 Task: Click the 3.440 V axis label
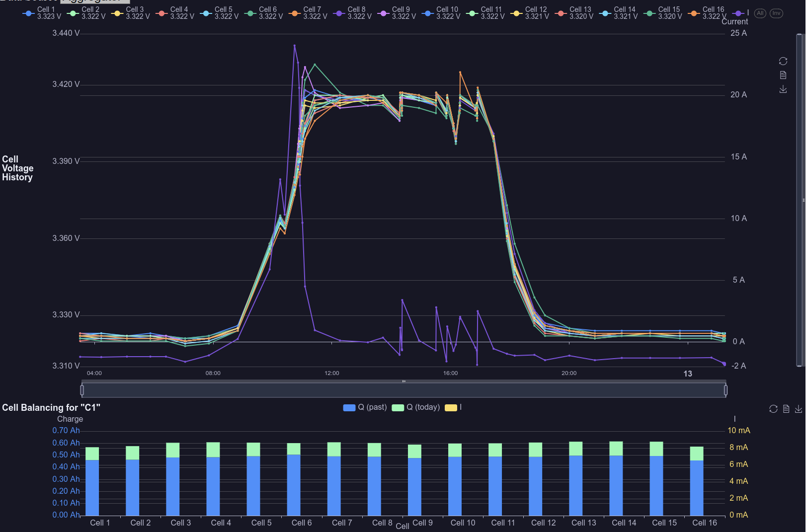coord(66,33)
